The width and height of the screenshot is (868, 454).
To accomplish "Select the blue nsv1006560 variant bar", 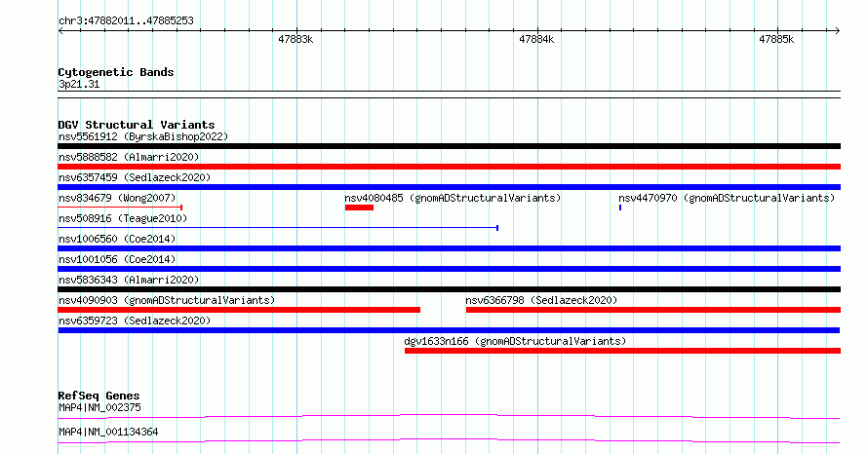I will tap(449, 248).
